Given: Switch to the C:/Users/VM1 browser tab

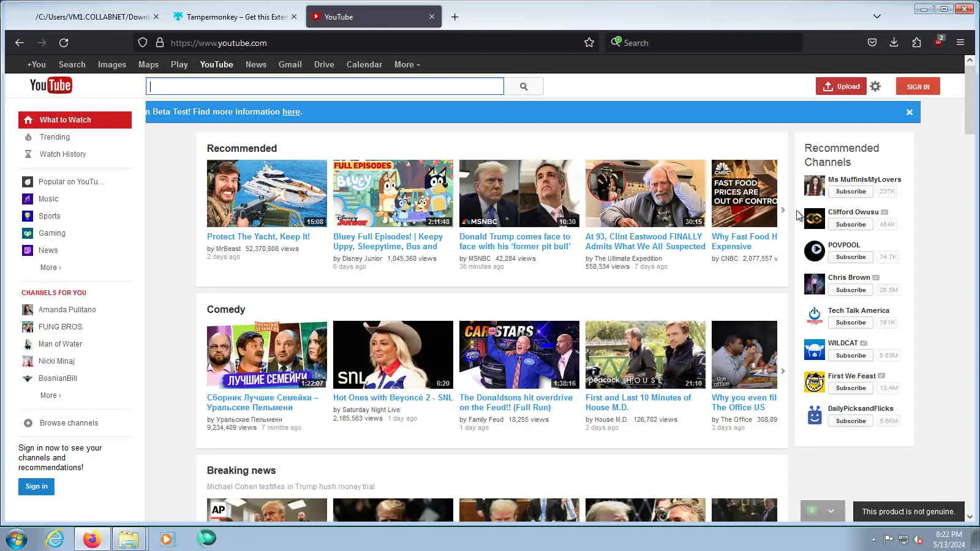Looking at the screenshot, I should 92,17.
